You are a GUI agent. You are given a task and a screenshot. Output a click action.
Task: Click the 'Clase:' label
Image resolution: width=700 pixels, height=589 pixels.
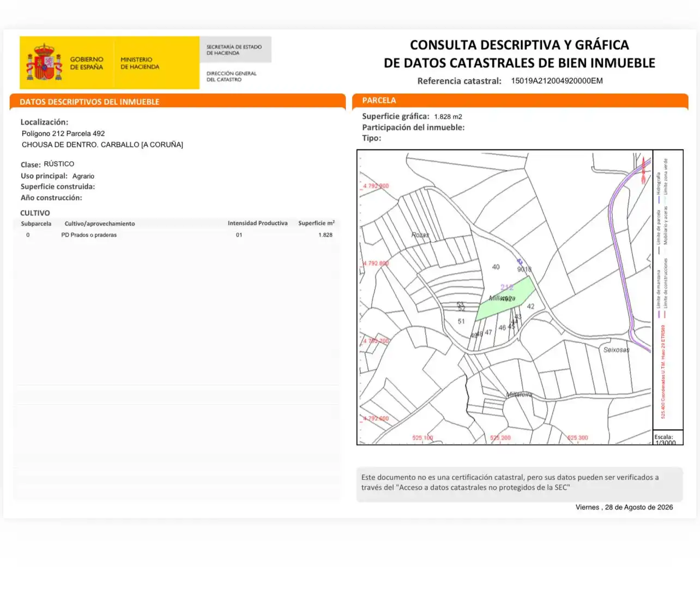(31, 164)
